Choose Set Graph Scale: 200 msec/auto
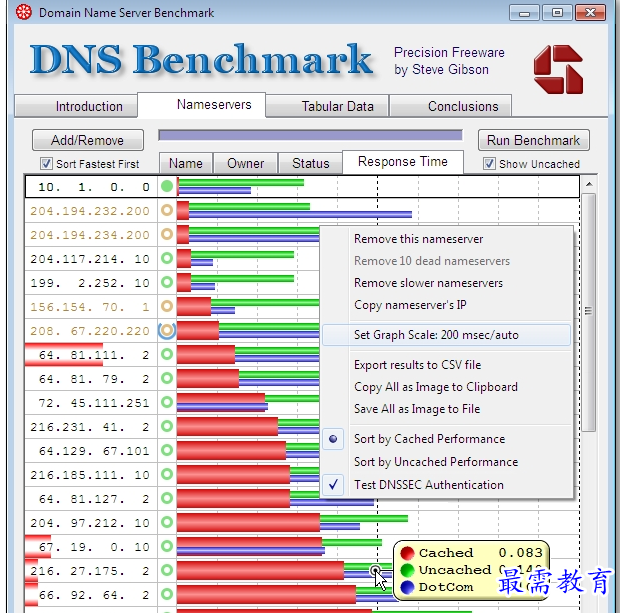This screenshot has height=613, width=620. click(x=447, y=335)
